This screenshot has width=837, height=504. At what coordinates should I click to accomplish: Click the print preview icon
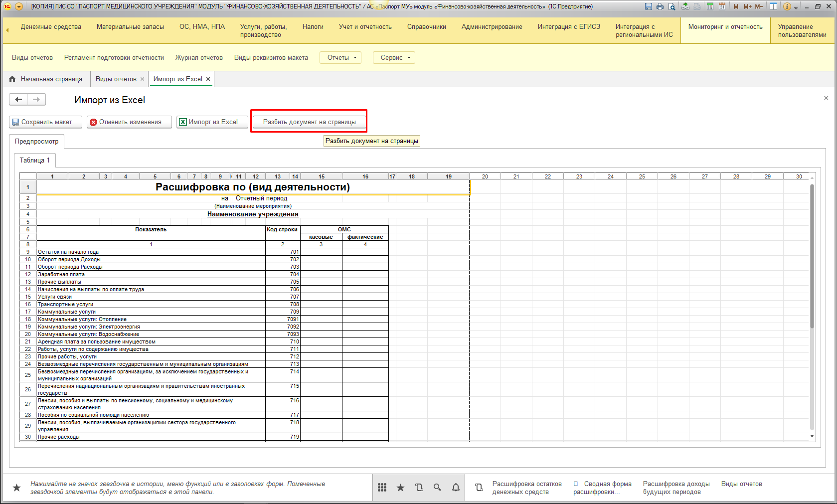click(672, 6)
